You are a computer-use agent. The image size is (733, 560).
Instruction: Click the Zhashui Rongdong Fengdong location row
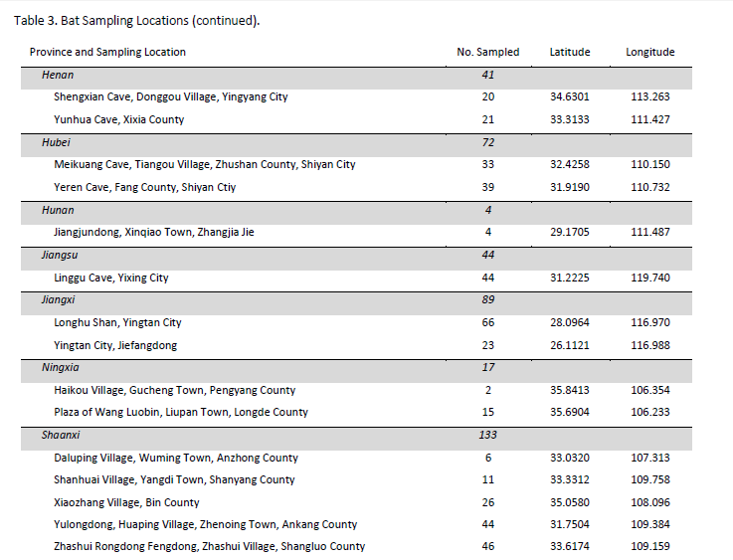(x=209, y=546)
